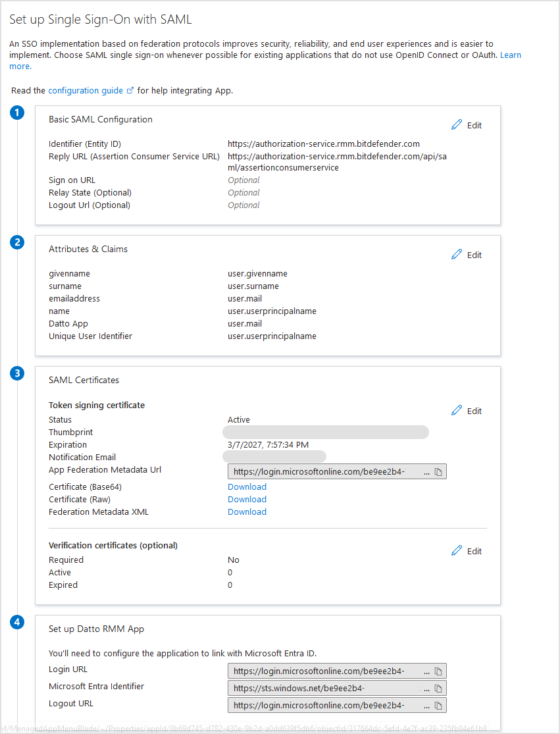Copy the Logout URL value
560x734 pixels.
438,704
